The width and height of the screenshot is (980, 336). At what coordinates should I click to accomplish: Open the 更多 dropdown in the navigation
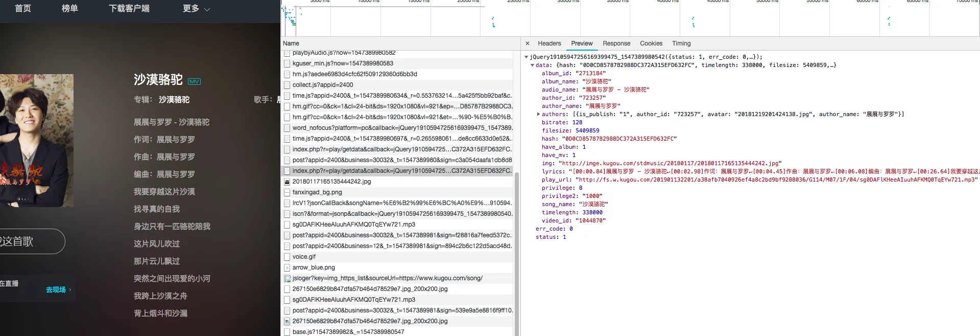197,9
